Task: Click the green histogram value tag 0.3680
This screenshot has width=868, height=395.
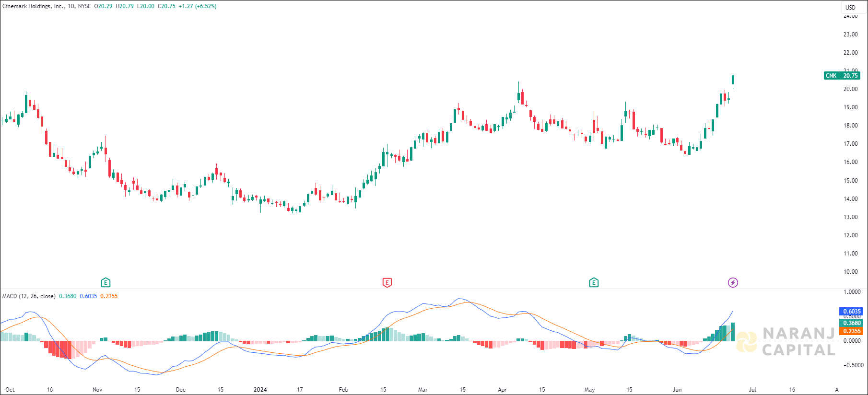Action: [x=852, y=323]
